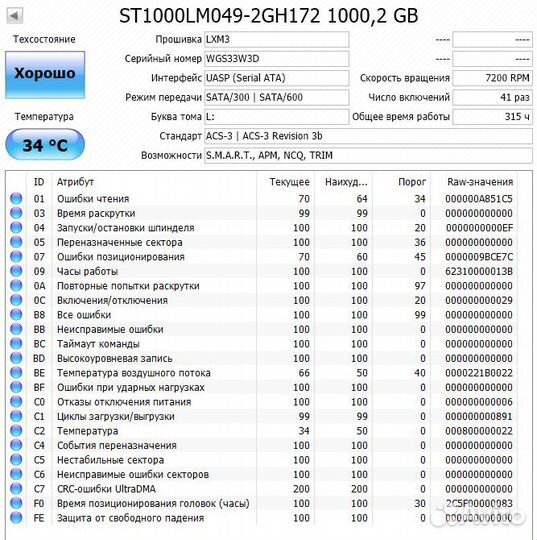Click status icon for C6 Неисправимые ошибки секторов
The image size is (537, 540).
tap(16, 474)
